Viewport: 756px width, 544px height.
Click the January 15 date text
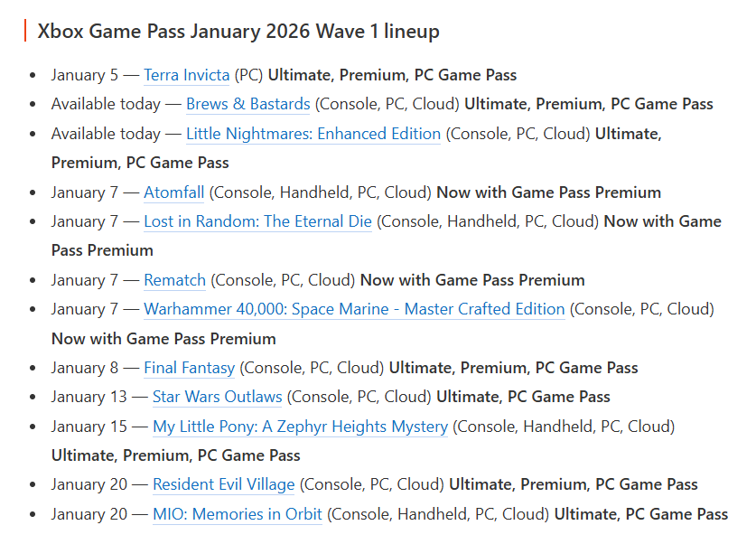point(89,427)
